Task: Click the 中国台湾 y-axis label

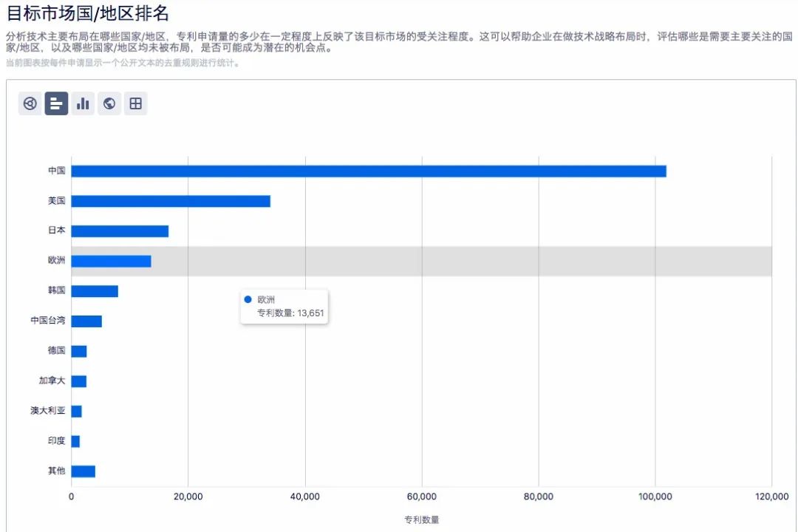Action: click(47, 321)
